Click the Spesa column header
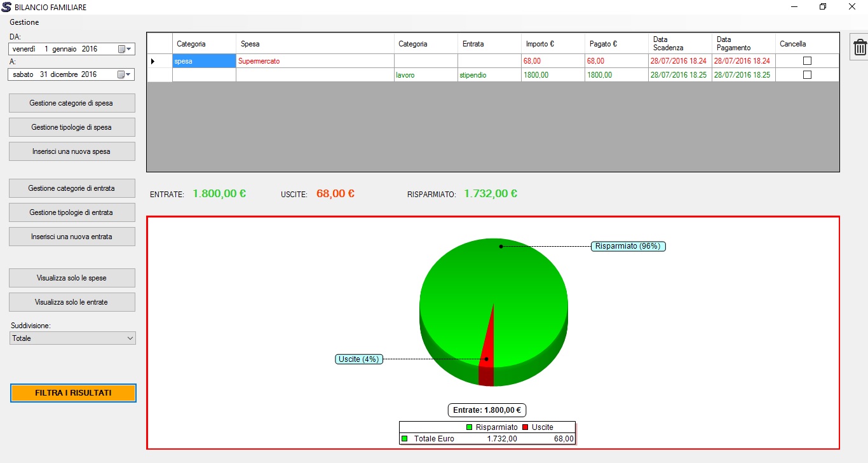Image resolution: width=868 pixels, height=463 pixels. [315, 44]
